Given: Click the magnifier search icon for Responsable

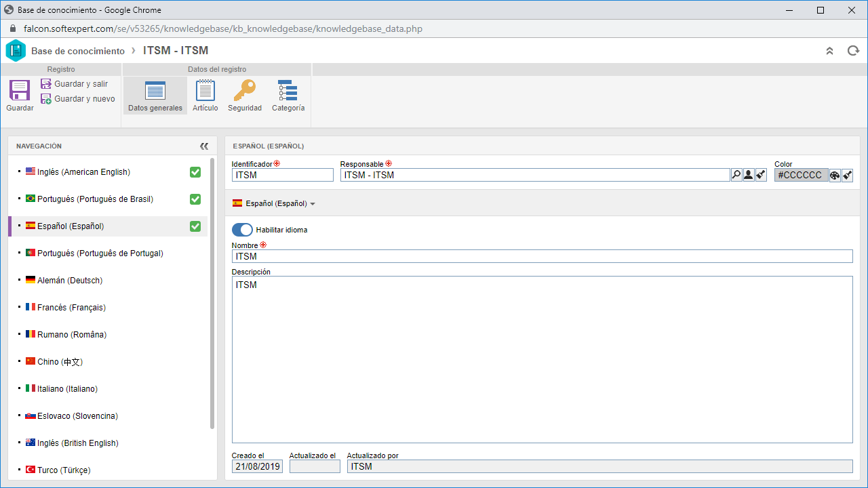Looking at the screenshot, I should pos(736,175).
